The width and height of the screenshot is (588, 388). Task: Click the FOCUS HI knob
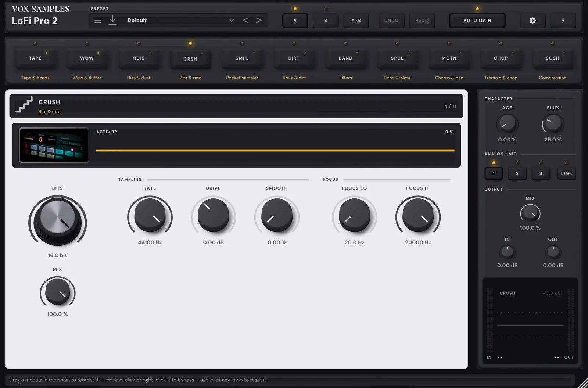pyautogui.click(x=418, y=215)
